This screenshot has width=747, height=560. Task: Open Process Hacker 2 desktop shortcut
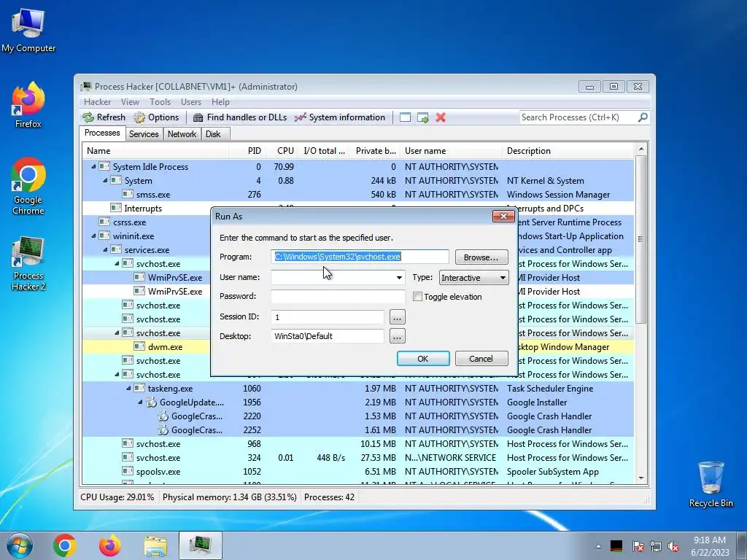(x=28, y=263)
